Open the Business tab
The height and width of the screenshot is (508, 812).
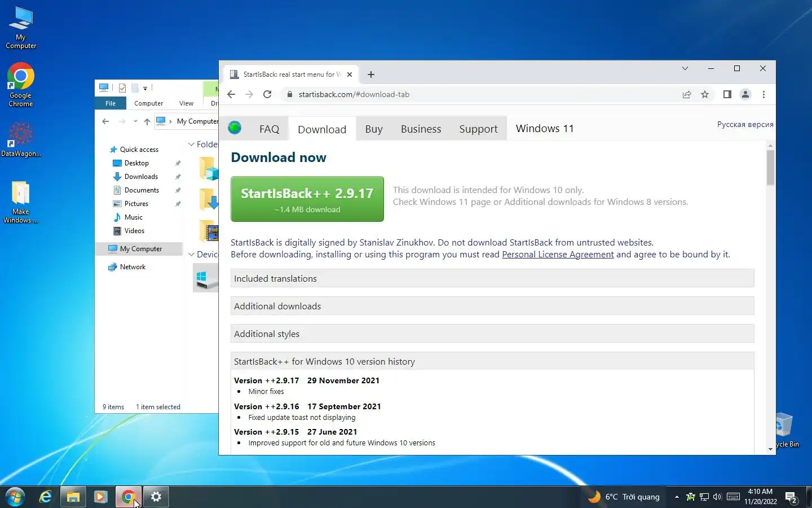click(421, 129)
